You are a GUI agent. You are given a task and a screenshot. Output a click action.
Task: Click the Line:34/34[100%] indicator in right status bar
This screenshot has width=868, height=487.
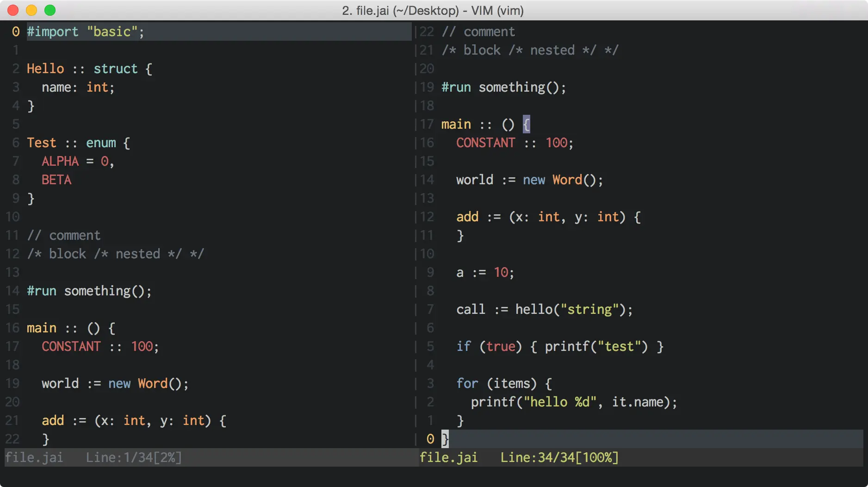click(559, 457)
